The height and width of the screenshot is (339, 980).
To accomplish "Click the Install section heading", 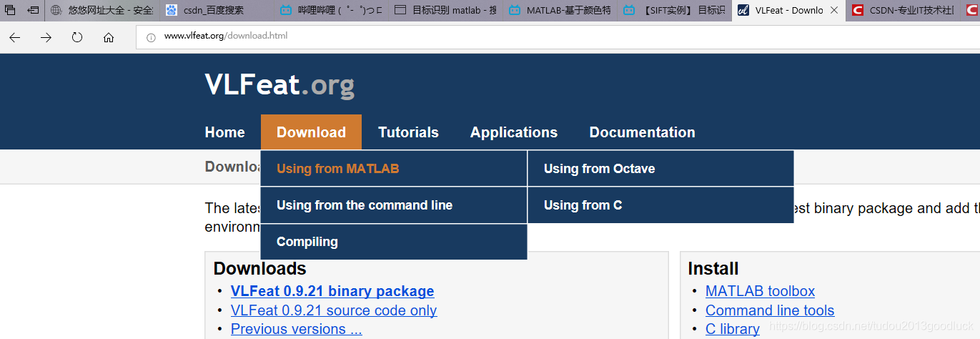I will tap(713, 268).
